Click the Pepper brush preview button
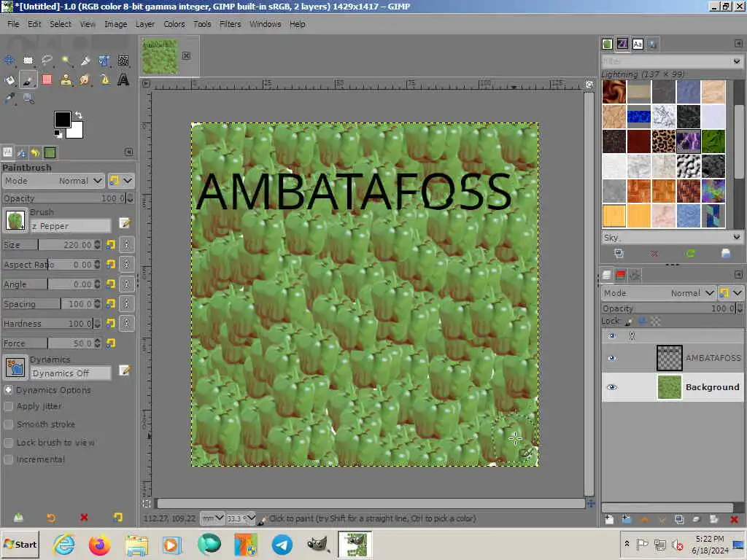This screenshot has width=747, height=560. (x=15, y=220)
